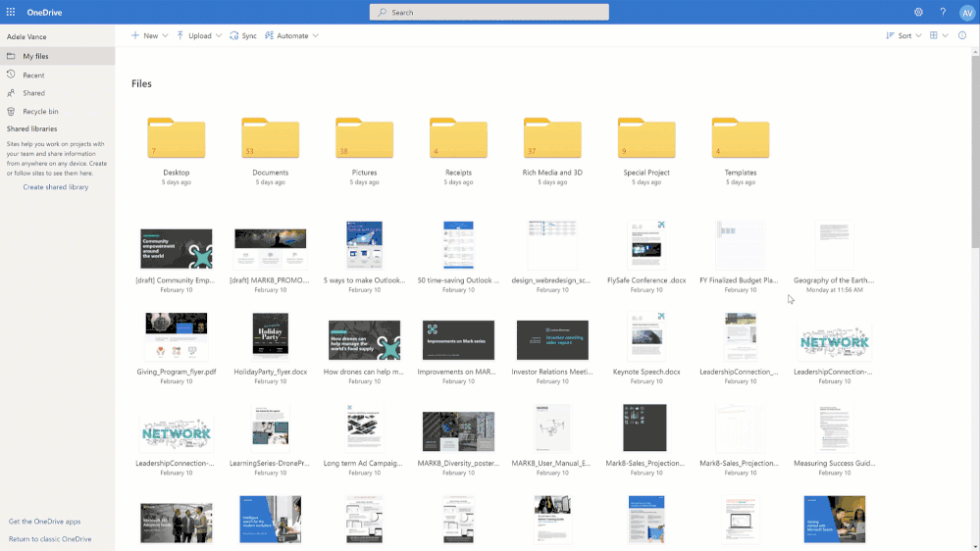This screenshot has width=980, height=551.
Task: Open the Desktop folder
Action: [177, 139]
